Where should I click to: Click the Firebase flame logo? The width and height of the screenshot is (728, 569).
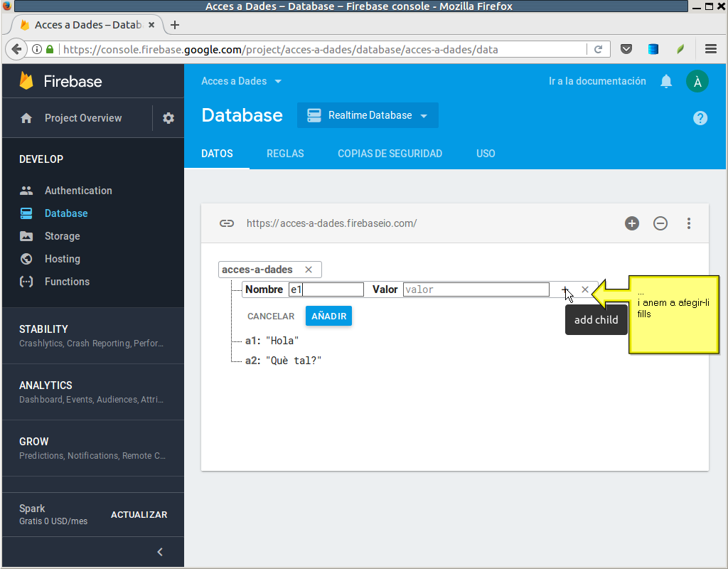click(x=26, y=81)
